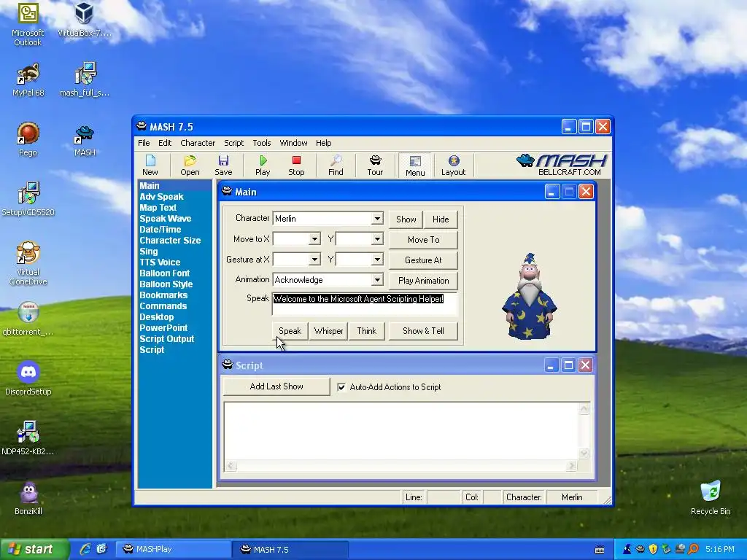The image size is (747, 560).
Task: Click the clock showing 5:16 PM
Action: (720, 549)
